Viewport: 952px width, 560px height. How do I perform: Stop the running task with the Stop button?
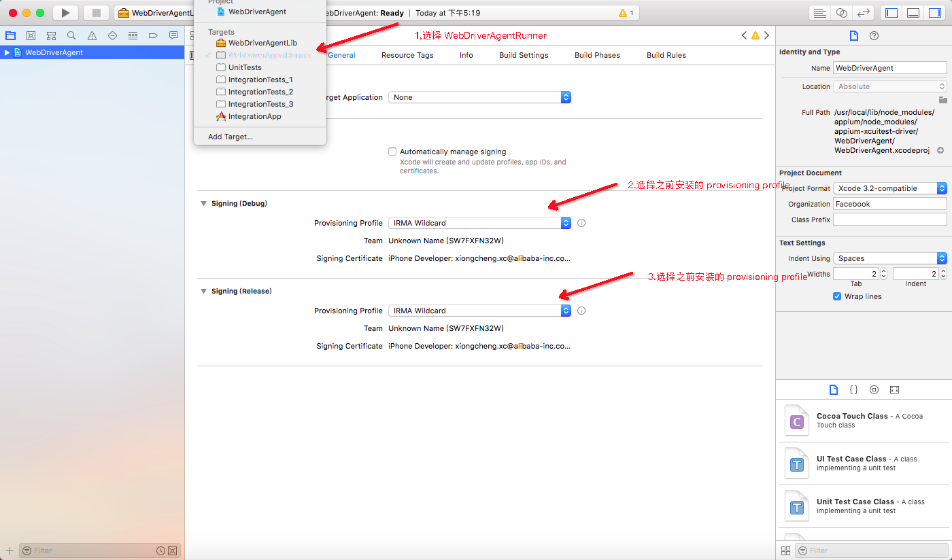pyautogui.click(x=96, y=13)
